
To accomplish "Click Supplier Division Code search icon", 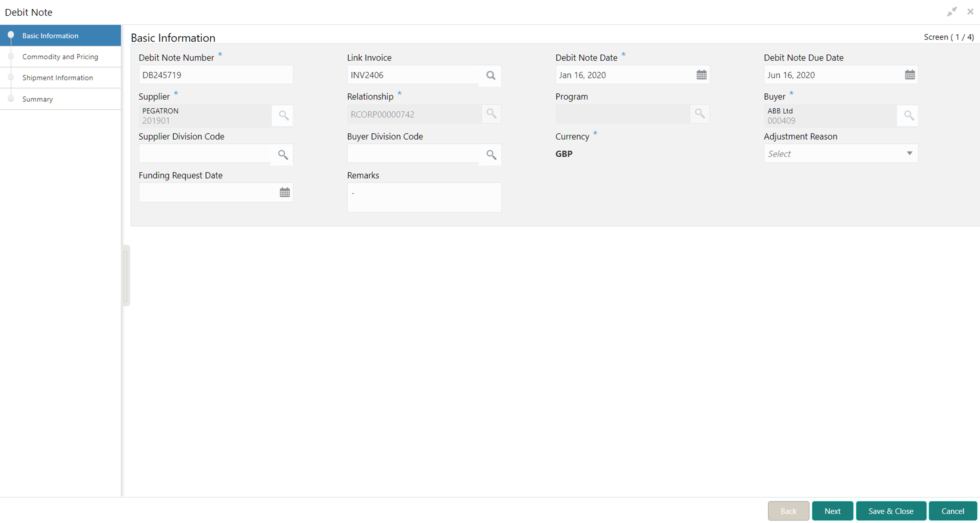I will coord(283,154).
